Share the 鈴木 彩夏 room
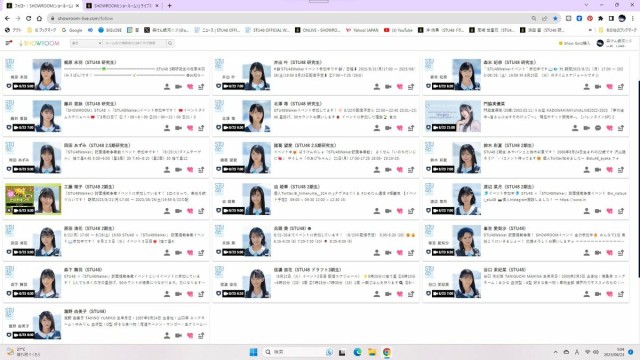This screenshot has height=360, width=640. (x=621, y=170)
